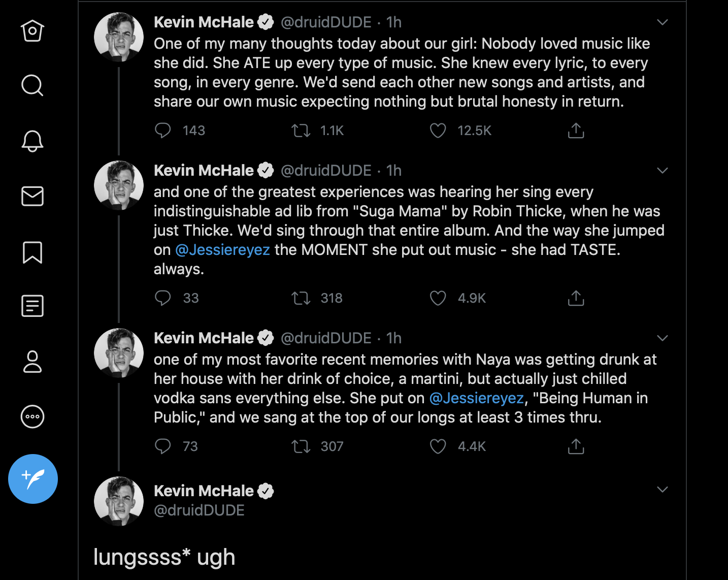The height and width of the screenshot is (580, 728).
Task: Share the tweet with 307 retweets
Action: (576, 446)
